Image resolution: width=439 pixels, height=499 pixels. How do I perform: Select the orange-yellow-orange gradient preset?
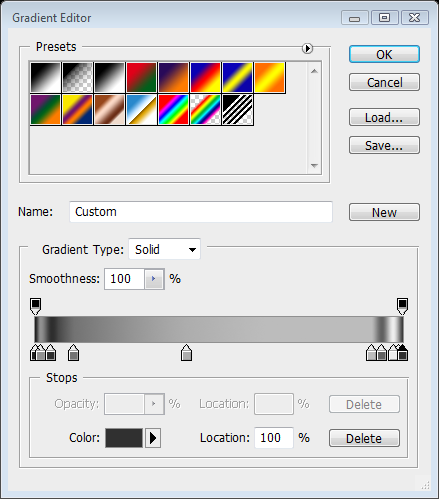(269, 77)
